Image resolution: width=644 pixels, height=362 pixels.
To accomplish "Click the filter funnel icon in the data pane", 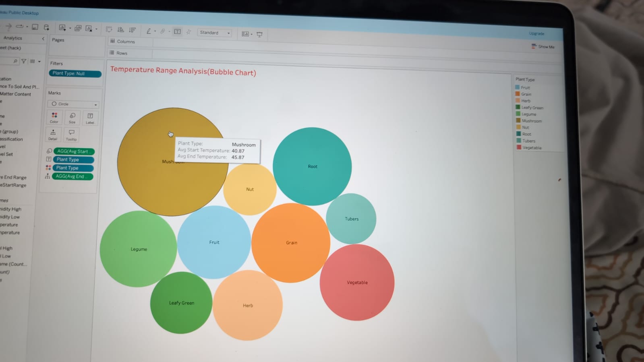I will point(24,61).
